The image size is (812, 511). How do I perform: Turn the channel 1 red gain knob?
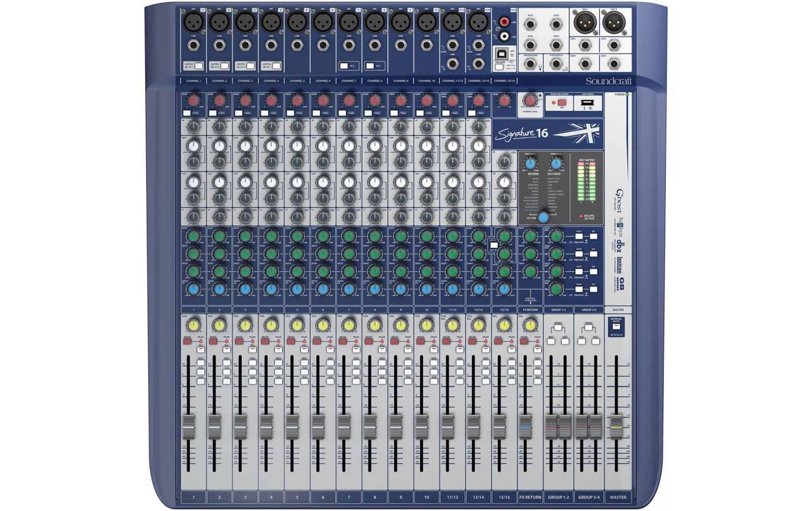[193, 100]
